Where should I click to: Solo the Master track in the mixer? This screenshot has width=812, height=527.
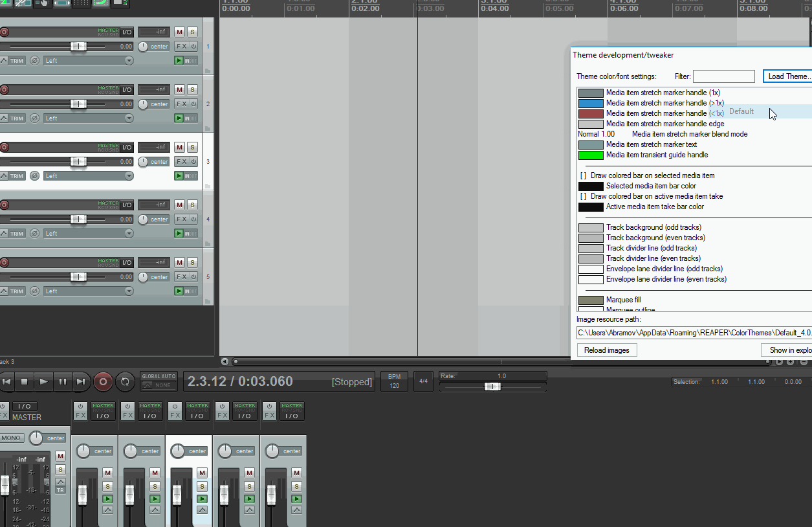(x=60, y=469)
